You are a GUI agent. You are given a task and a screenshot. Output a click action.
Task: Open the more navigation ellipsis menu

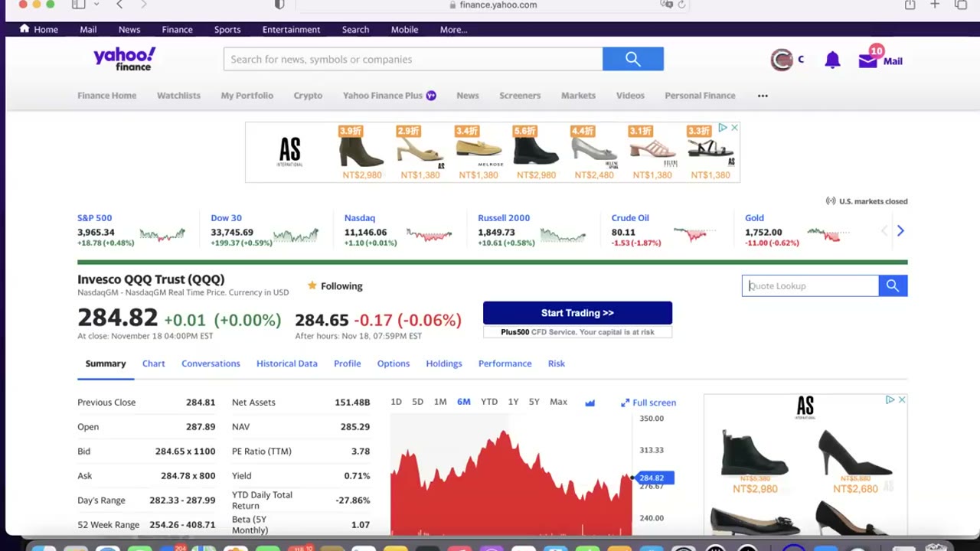click(x=763, y=96)
